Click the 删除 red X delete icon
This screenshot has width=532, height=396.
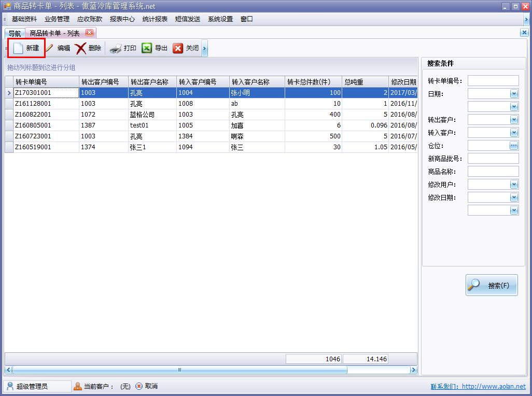(80, 48)
